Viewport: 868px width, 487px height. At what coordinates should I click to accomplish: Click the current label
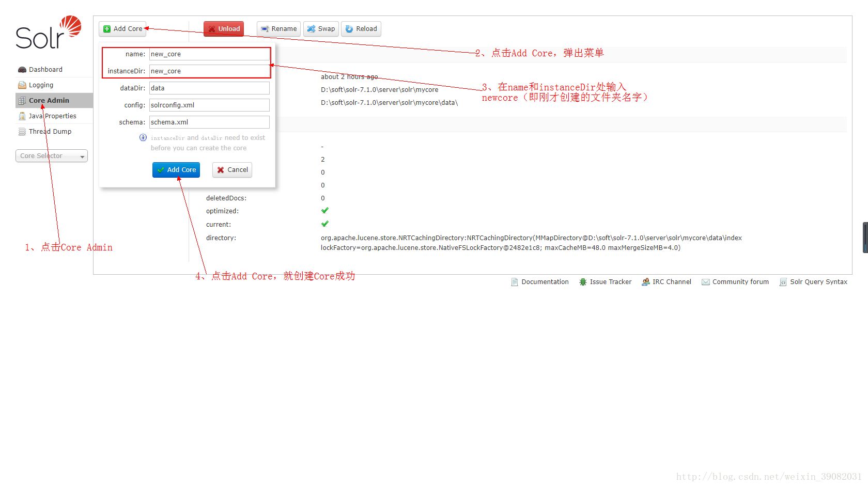(219, 225)
